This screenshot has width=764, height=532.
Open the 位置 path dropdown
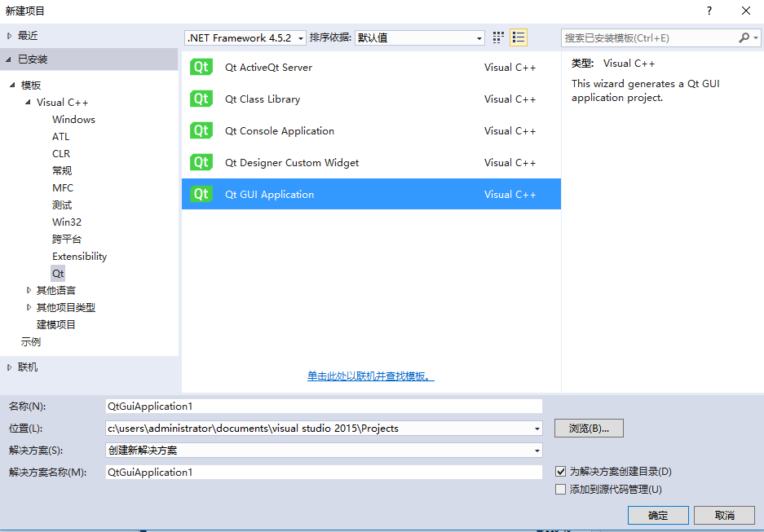(x=537, y=428)
